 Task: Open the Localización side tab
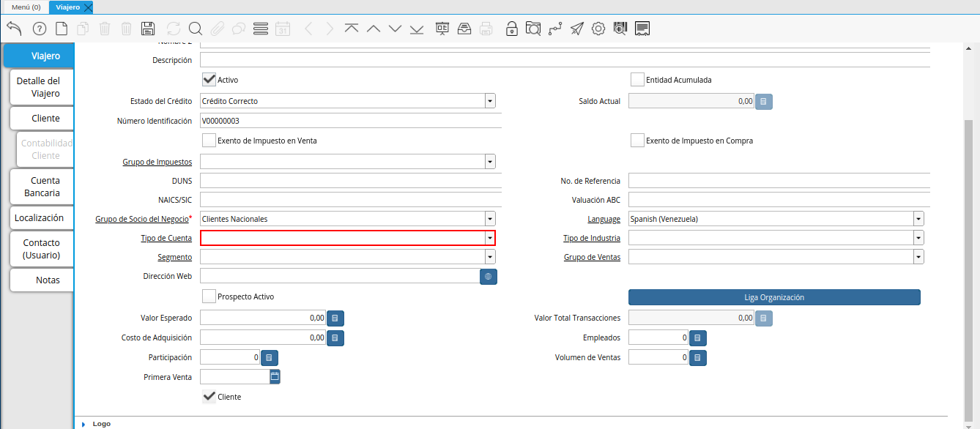coord(40,218)
